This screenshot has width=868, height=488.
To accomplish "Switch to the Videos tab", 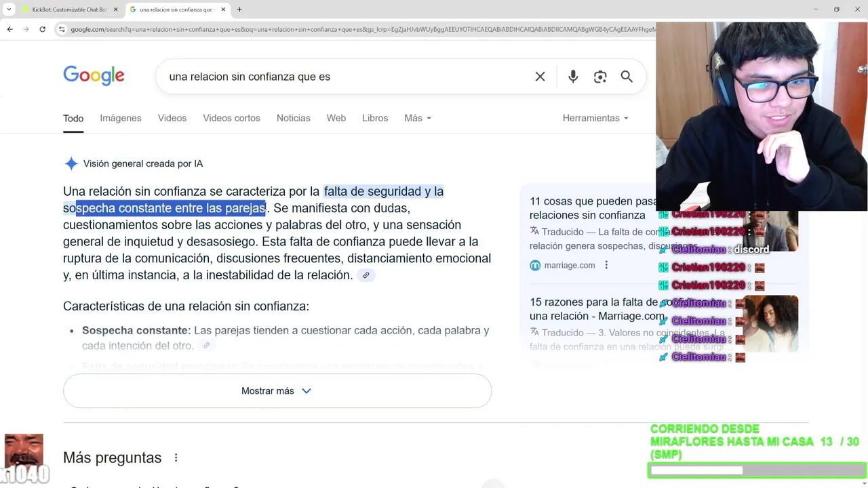I will (x=172, y=118).
